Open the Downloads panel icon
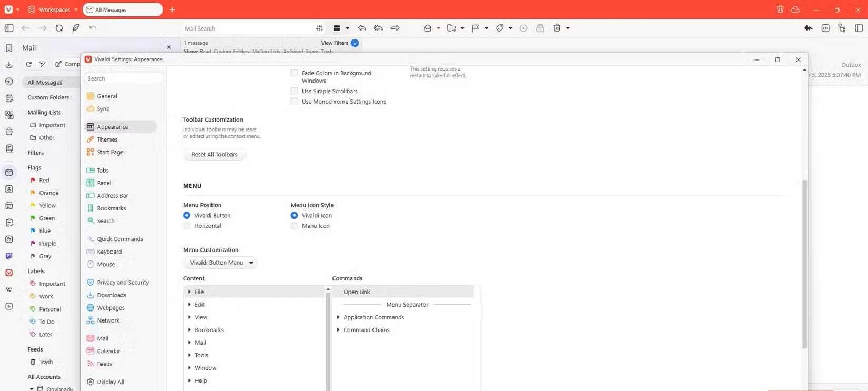 9,65
